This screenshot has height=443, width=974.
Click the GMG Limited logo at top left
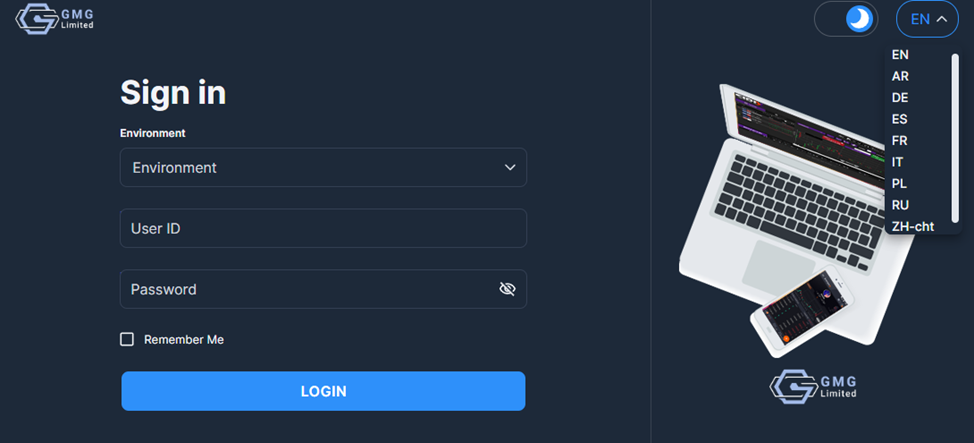point(55,19)
